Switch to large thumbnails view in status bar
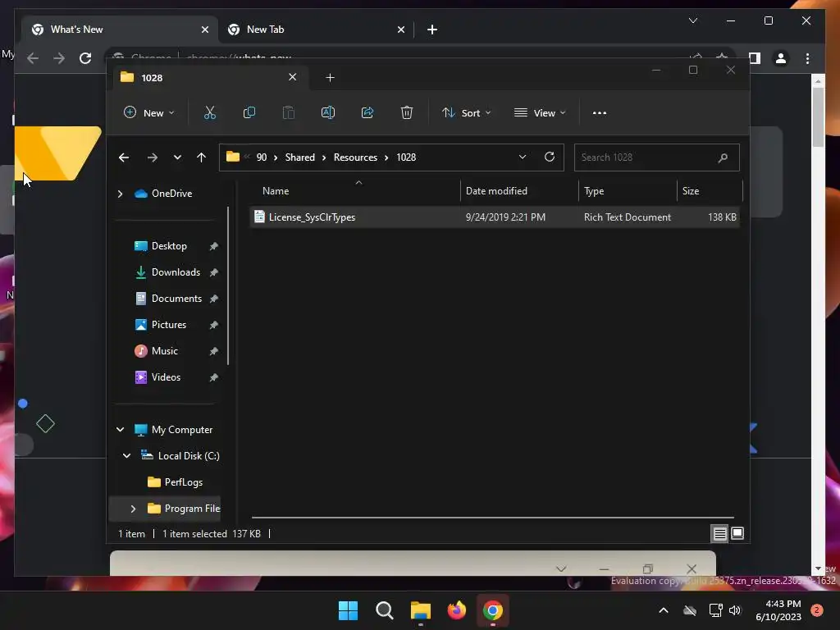840x630 pixels. (737, 533)
